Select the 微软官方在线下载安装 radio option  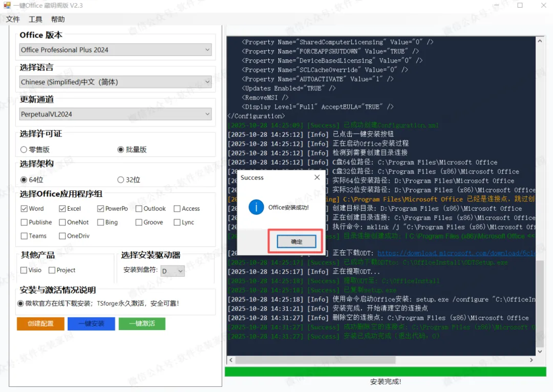(x=20, y=303)
